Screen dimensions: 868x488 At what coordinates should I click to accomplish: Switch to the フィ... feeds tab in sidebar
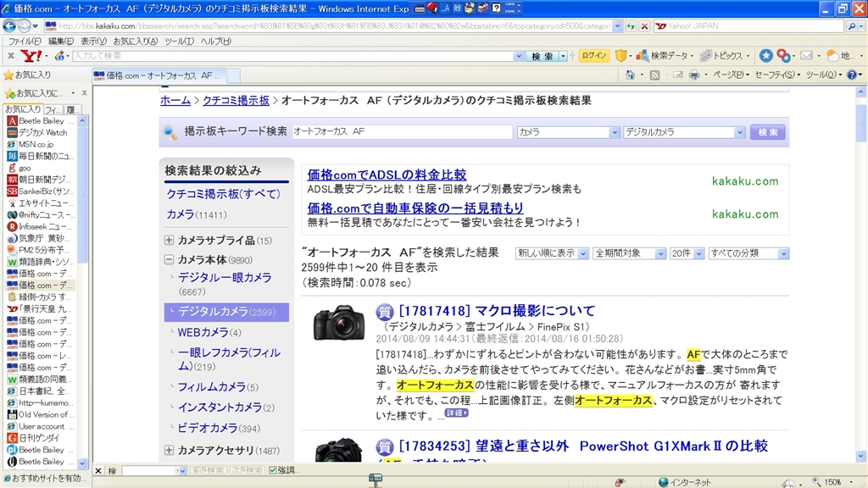53,109
